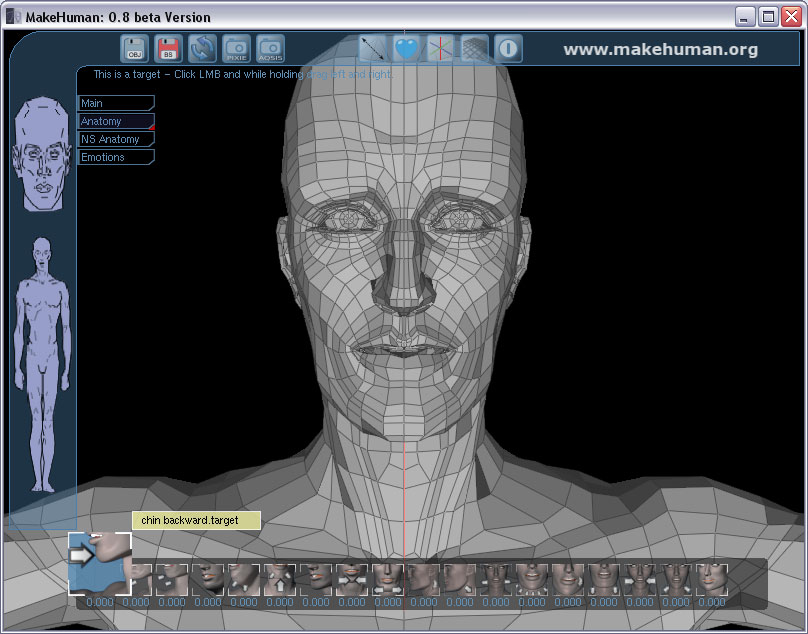Select the Emotions tab
The height and width of the screenshot is (634, 808).
[116, 157]
